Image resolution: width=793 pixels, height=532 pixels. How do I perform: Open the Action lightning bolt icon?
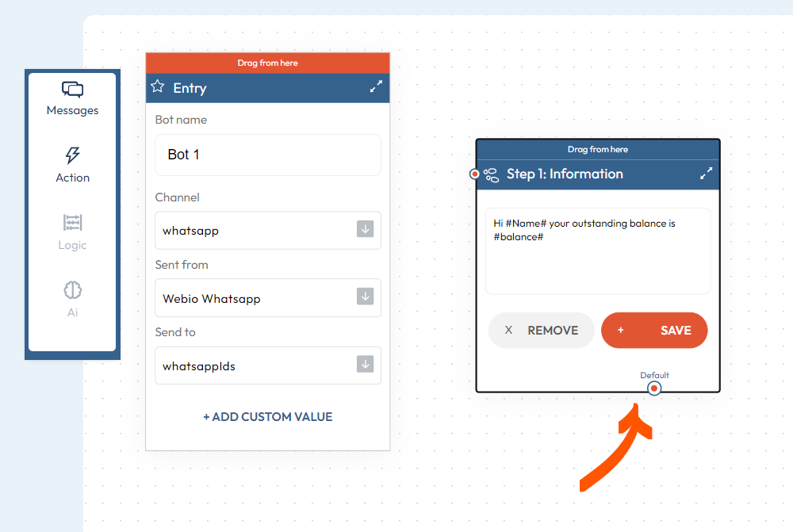click(72, 155)
